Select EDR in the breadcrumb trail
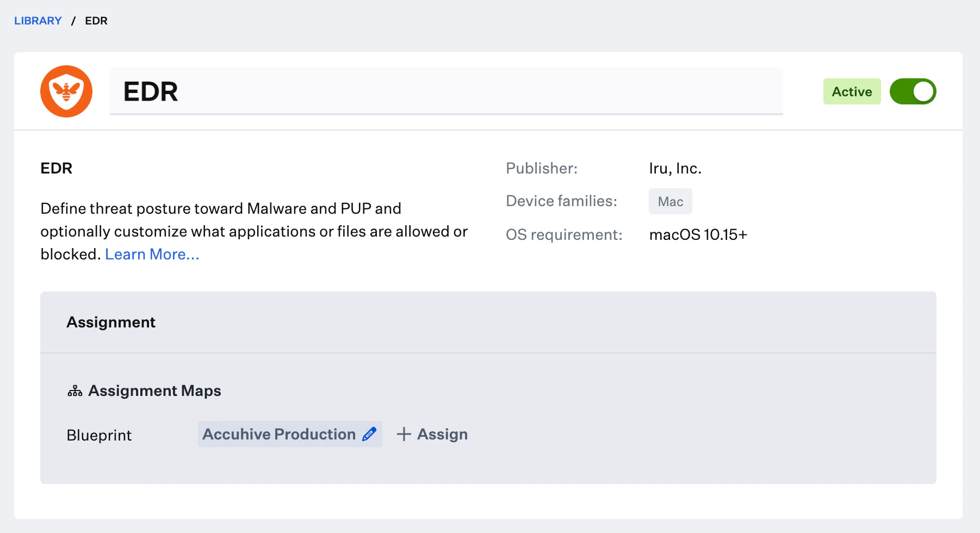The image size is (980, 533). 96,21
